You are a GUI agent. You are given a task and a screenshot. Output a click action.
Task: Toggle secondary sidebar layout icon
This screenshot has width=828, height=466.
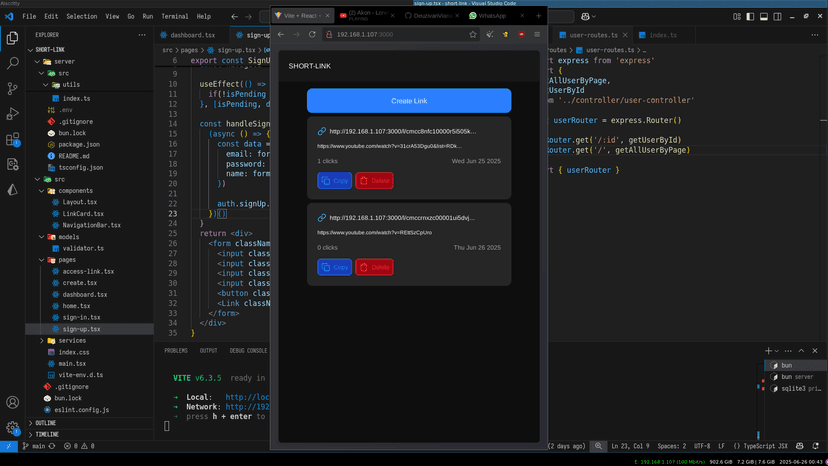(777, 16)
